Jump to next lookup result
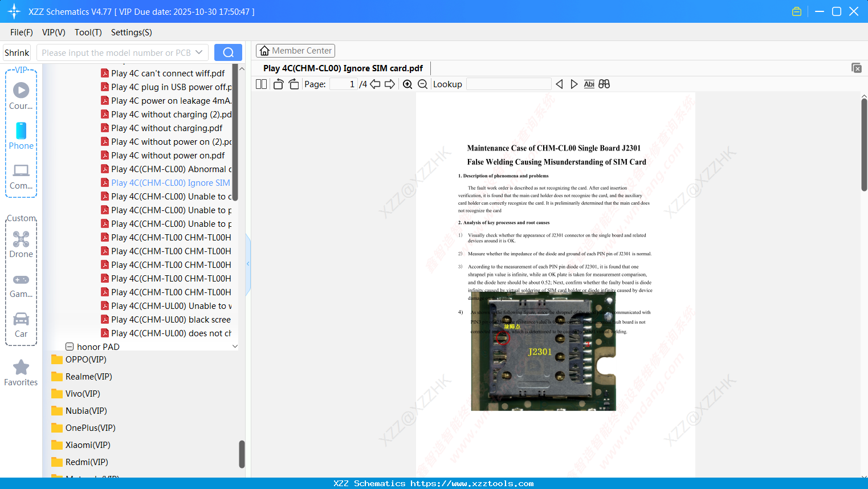Viewport: 868px width, 489px height. [x=574, y=84]
